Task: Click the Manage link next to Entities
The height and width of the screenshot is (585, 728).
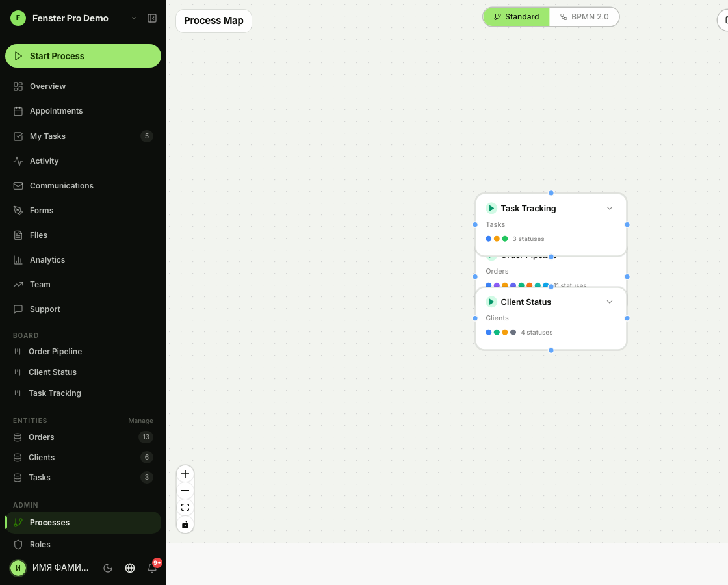Action: (x=140, y=421)
